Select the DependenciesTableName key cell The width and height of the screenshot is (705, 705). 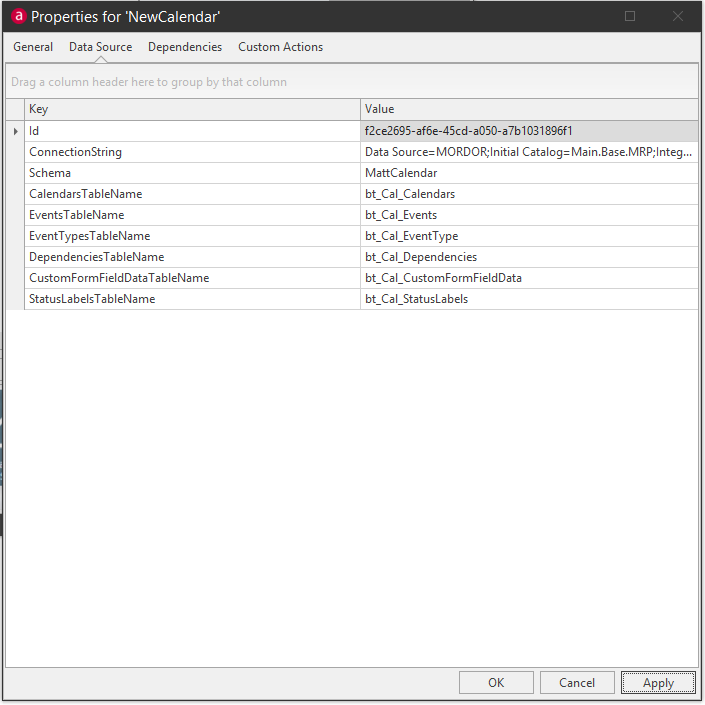(x=192, y=257)
